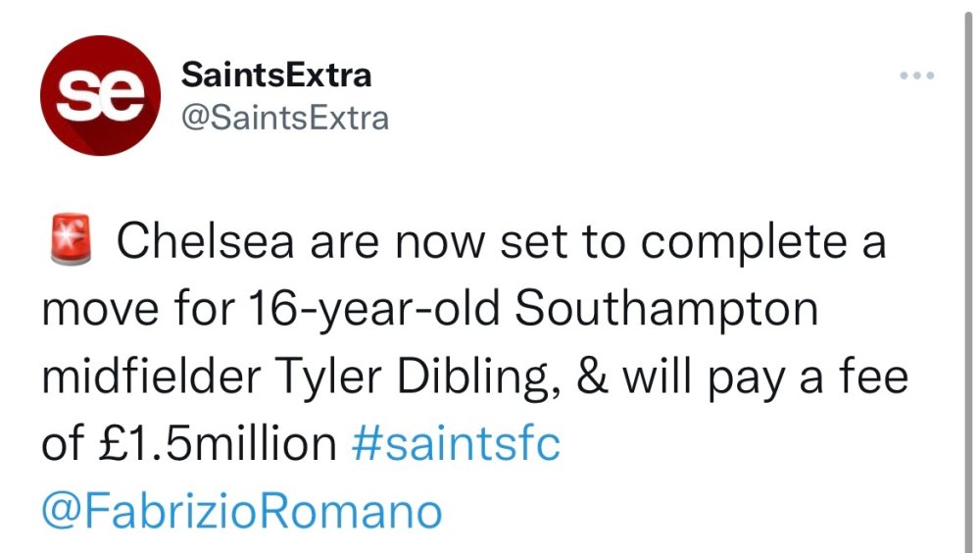
Task: Click the SaintsExtra red 'se' profile avatar
Action: click(99, 95)
